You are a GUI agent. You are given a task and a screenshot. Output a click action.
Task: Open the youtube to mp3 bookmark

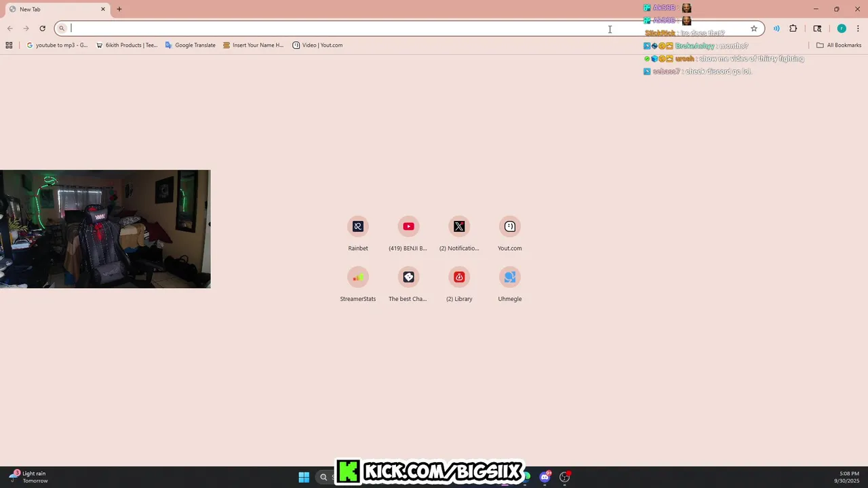[57, 45]
